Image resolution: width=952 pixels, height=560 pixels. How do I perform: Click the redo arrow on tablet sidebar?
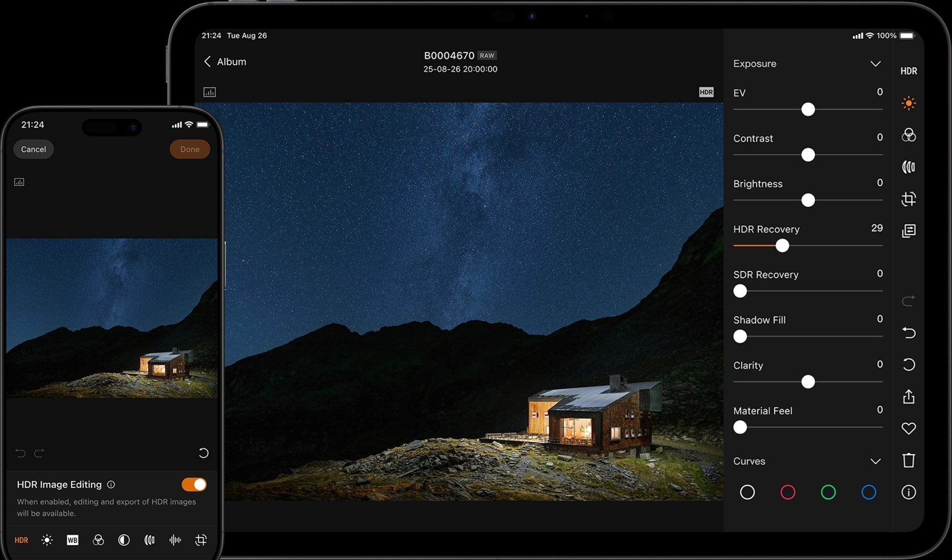coord(908,300)
